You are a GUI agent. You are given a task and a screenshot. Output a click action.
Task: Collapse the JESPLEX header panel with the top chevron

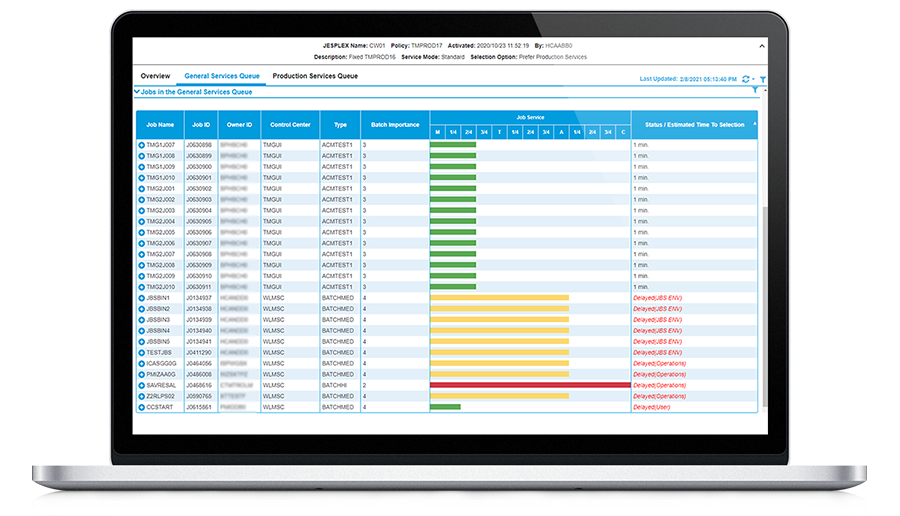click(x=762, y=46)
